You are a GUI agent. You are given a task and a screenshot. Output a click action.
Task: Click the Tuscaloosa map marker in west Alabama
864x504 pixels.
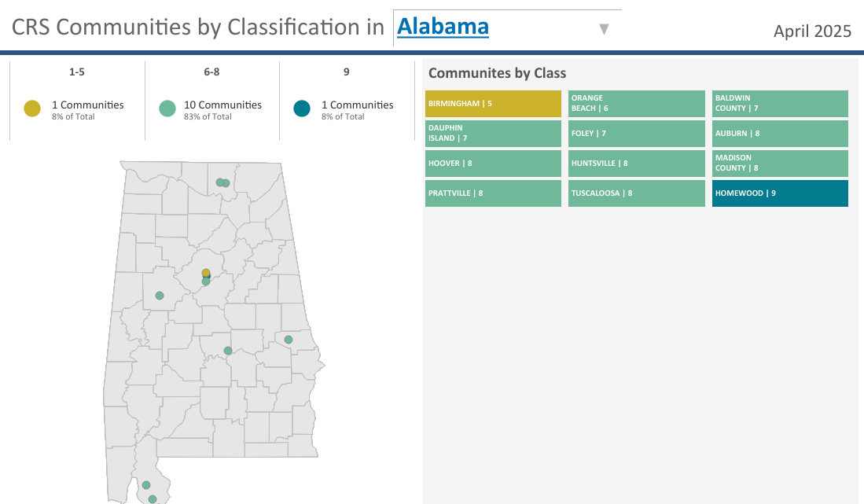(x=160, y=296)
